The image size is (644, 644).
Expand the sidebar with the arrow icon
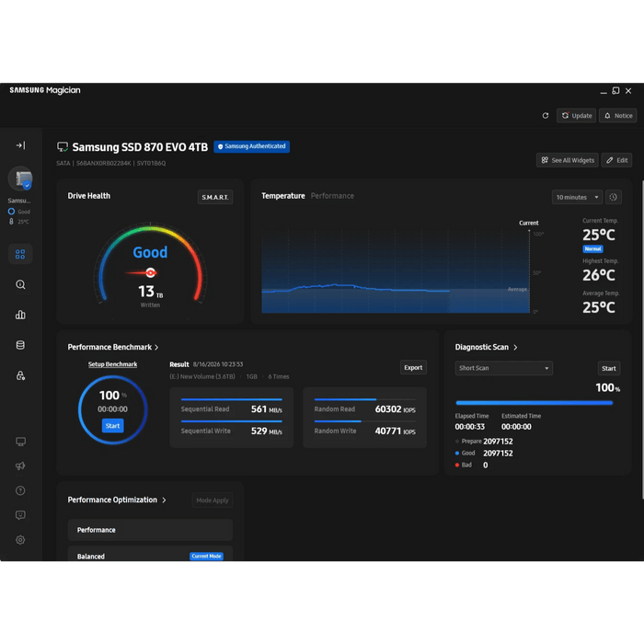click(x=20, y=145)
